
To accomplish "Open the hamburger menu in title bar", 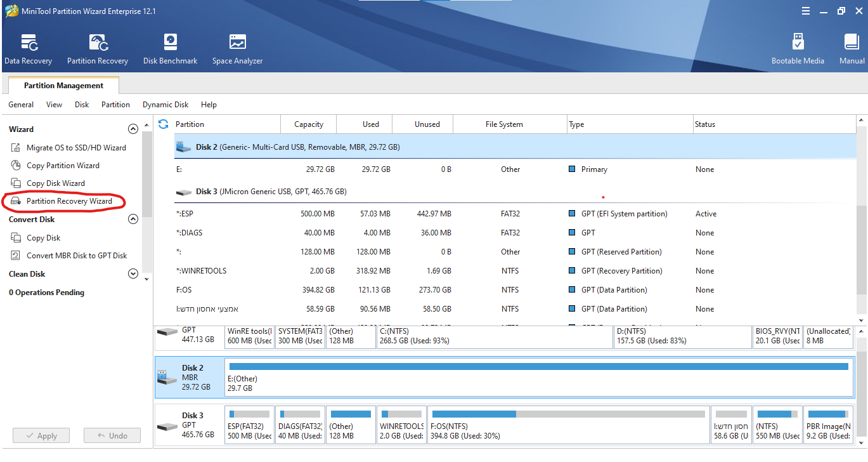I will click(806, 11).
